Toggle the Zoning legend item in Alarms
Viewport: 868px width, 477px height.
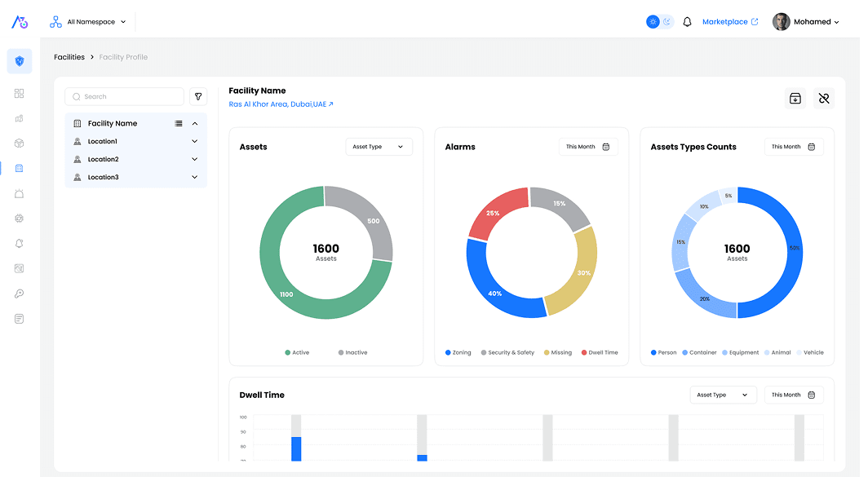458,352
